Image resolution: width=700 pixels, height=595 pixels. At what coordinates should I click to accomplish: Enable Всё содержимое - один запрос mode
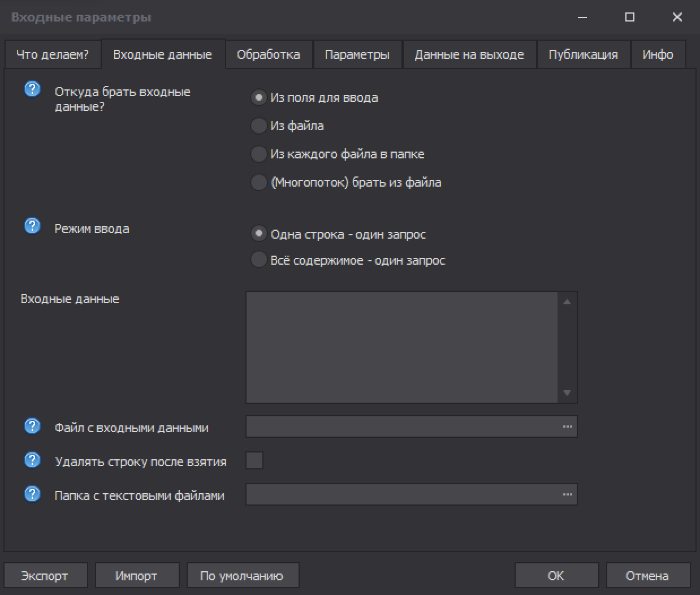pyautogui.click(x=258, y=260)
